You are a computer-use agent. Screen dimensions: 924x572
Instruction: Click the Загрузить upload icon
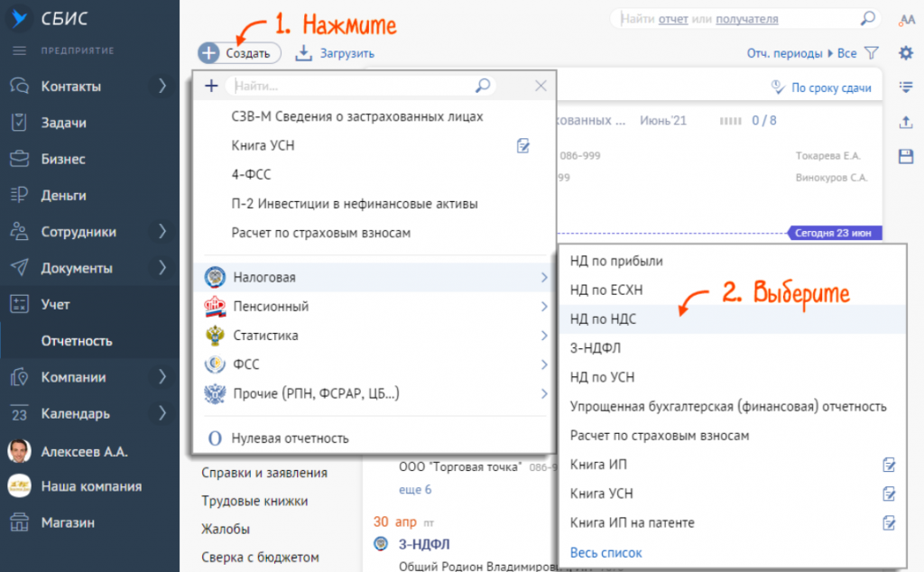pos(304,53)
